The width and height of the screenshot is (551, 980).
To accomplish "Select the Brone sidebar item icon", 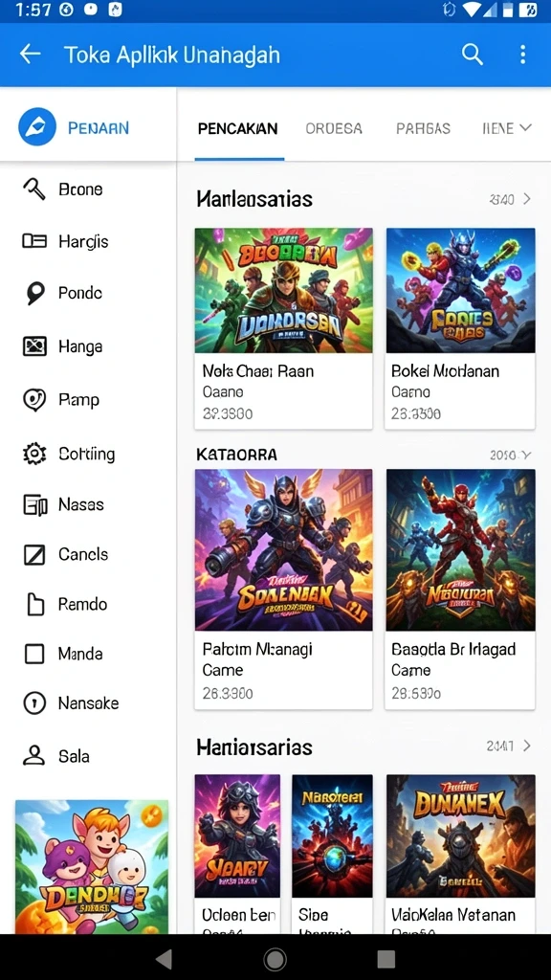I will point(34,189).
